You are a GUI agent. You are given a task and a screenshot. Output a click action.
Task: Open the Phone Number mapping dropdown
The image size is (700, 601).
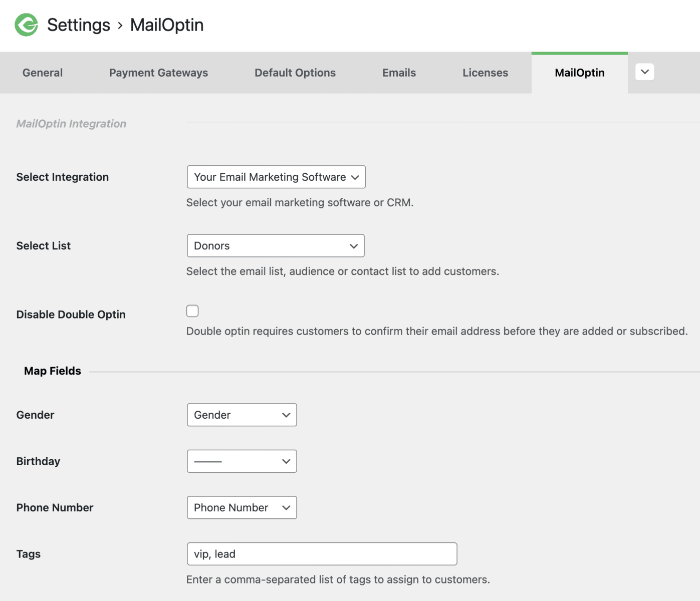(x=242, y=507)
